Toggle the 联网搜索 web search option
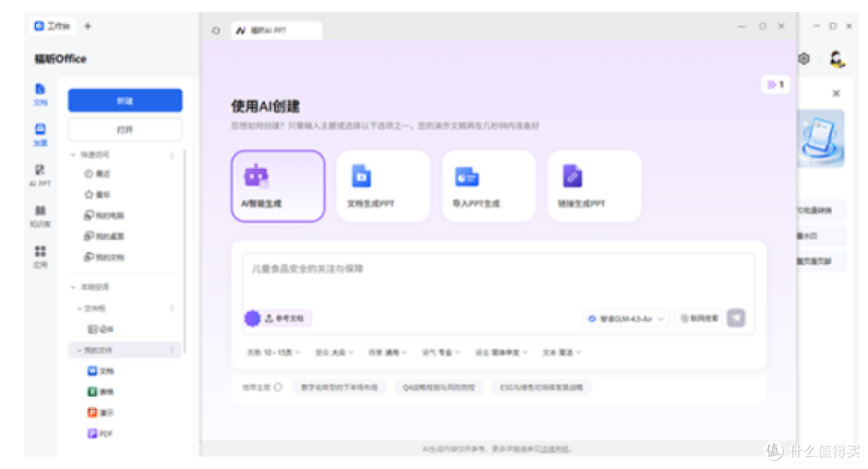Image resolution: width=868 pixels, height=469 pixels. coord(699,319)
